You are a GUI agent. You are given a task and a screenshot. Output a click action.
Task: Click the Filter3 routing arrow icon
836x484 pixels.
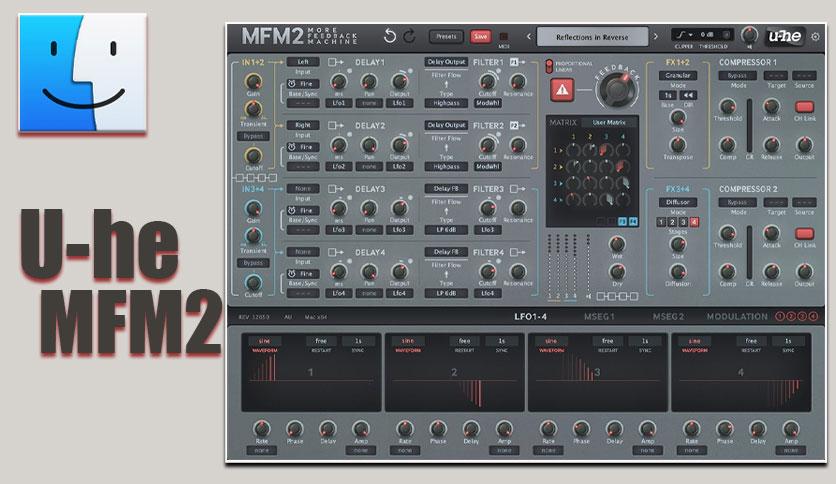[x=517, y=189]
